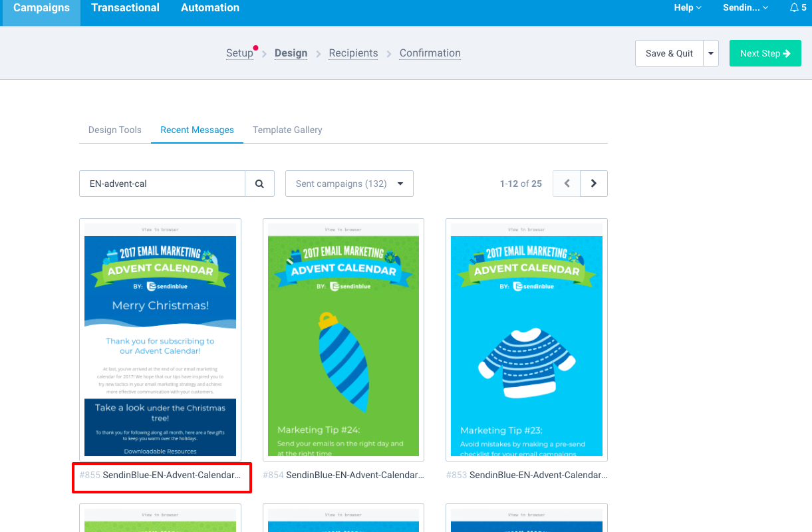Switch to the Automation tab
Viewport: 812px width, 532px height.
pos(210,8)
